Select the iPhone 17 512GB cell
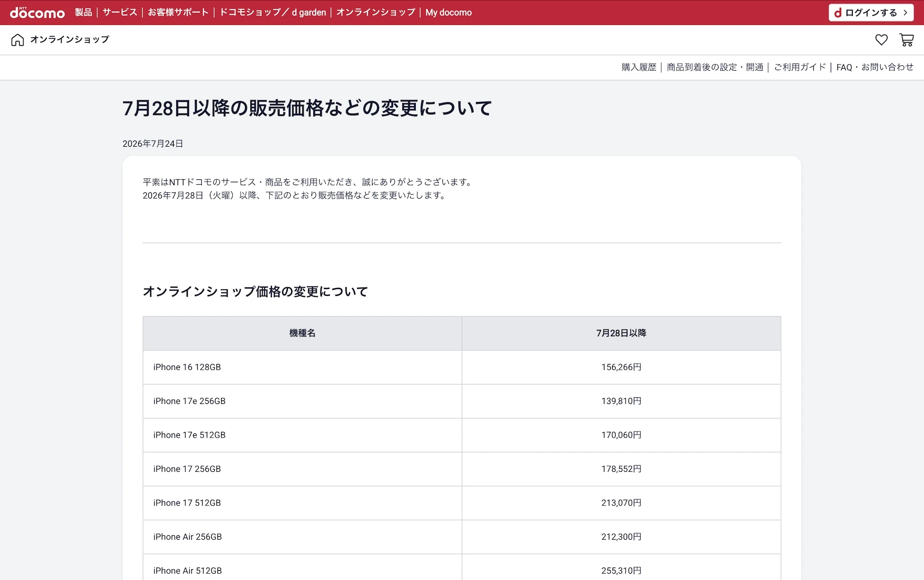This screenshot has width=924, height=580. click(x=302, y=503)
